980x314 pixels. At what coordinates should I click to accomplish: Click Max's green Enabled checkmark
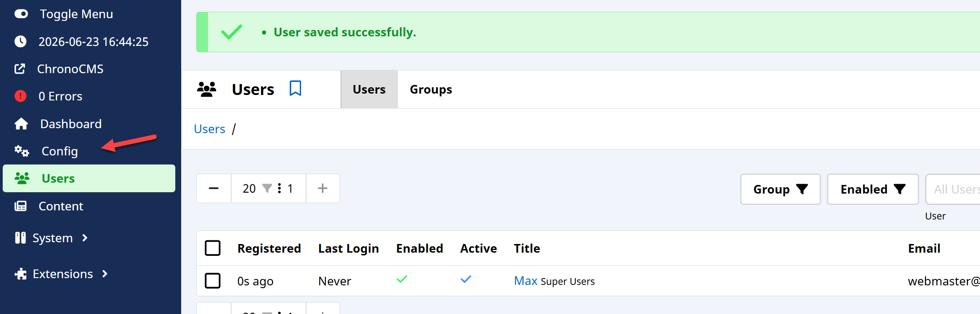coord(402,279)
